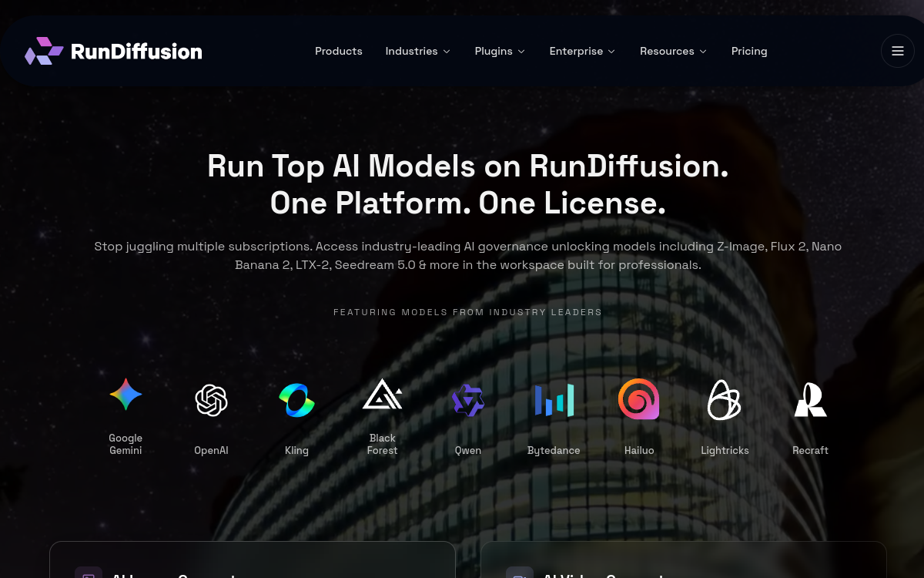Click the Google Gemini logo
Screen dimensions: 924x578
coord(126,395)
